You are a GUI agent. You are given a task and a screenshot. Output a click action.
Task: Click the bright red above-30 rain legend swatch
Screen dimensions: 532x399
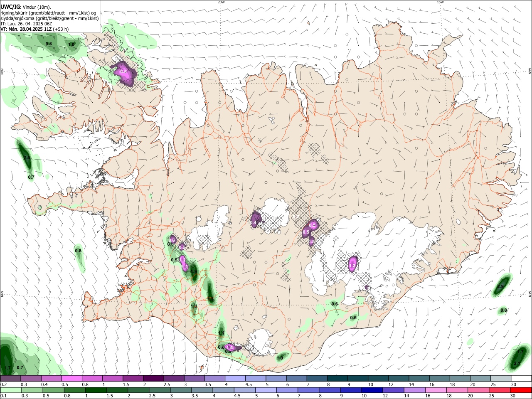(x=521, y=390)
